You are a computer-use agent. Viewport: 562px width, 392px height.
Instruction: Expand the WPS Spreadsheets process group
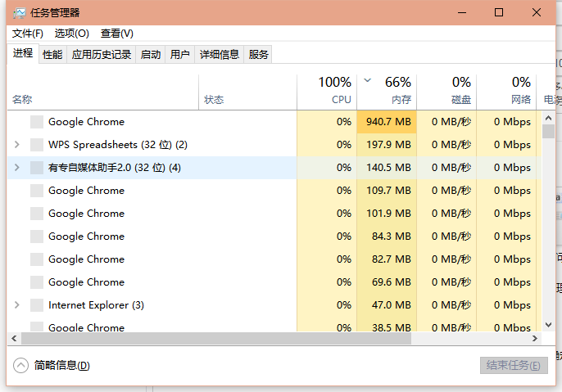(17, 145)
